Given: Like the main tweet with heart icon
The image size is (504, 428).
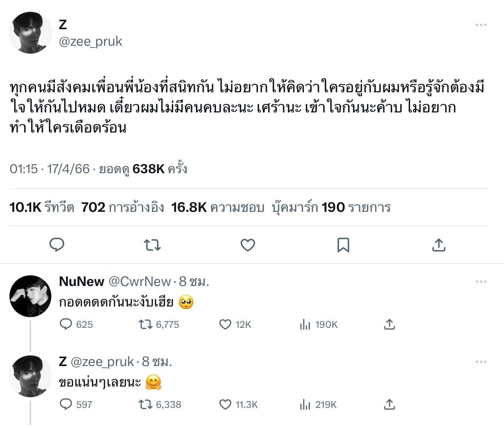Looking at the screenshot, I should pos(248,245).
